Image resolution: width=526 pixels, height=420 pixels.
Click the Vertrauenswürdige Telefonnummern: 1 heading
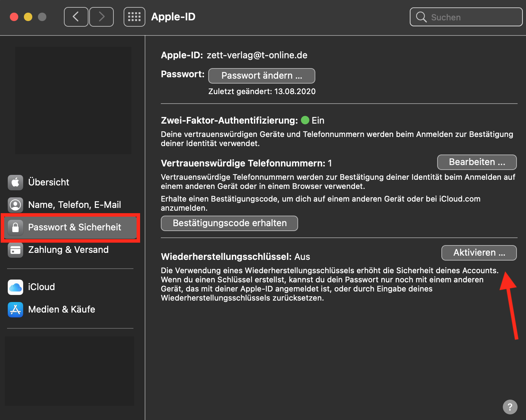point(246,163)
